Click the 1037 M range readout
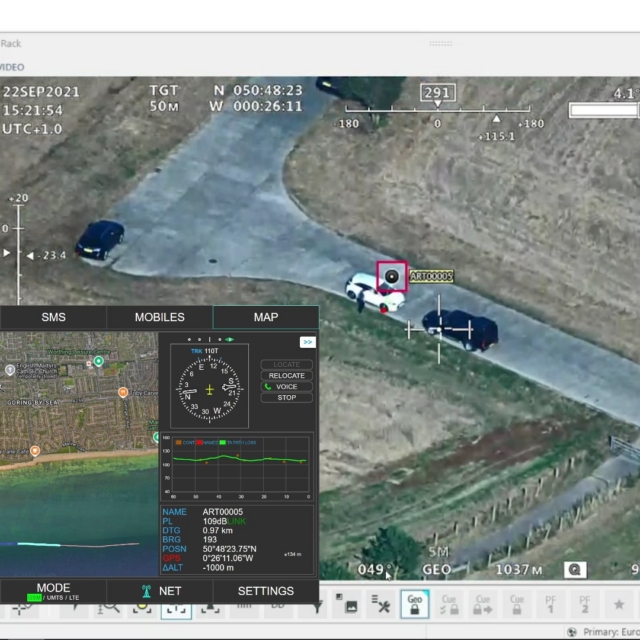This screenshot has width=640, height=640. tap(519, 569)
